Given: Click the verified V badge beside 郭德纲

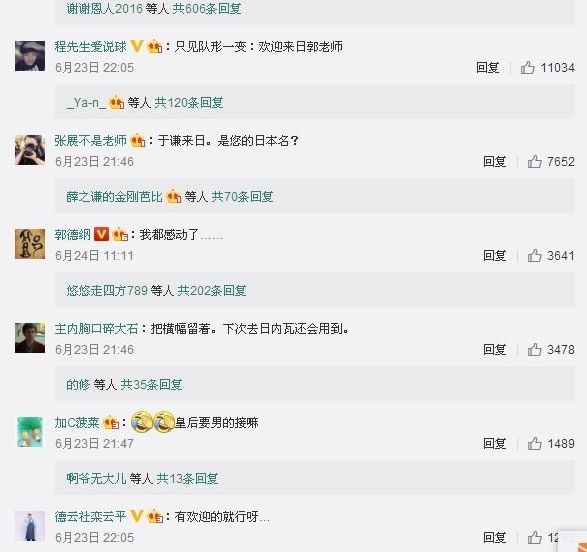Looking at the screenshot, I should pos(101,235).
